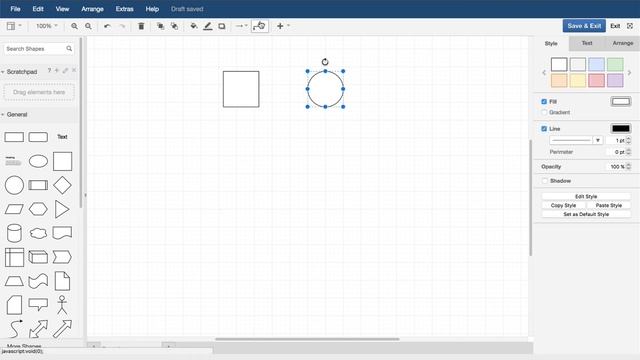Undo the last action
Viewport: 640px width, 360px height.
point(107,26)
